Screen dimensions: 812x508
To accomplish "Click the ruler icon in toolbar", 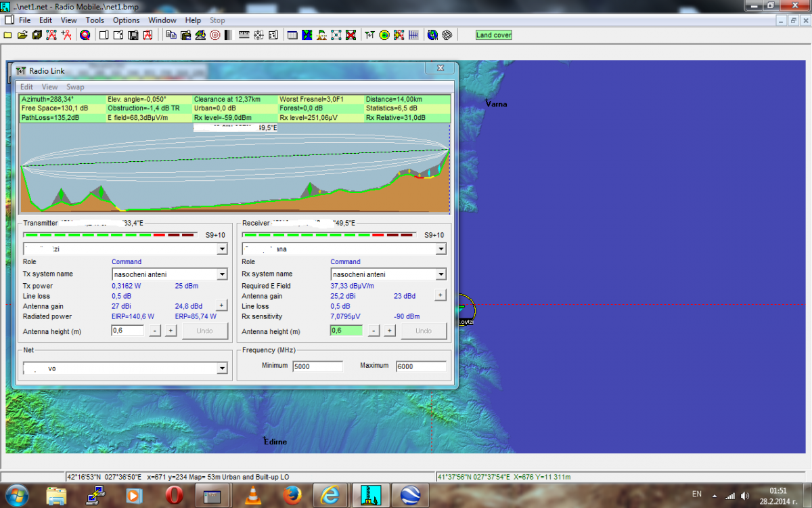I will pos(244,35).
